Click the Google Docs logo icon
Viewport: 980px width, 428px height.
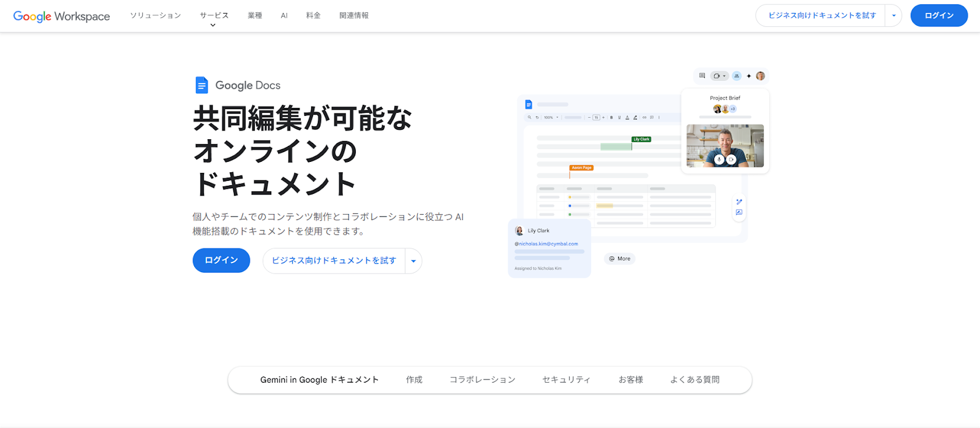[202, 85]
